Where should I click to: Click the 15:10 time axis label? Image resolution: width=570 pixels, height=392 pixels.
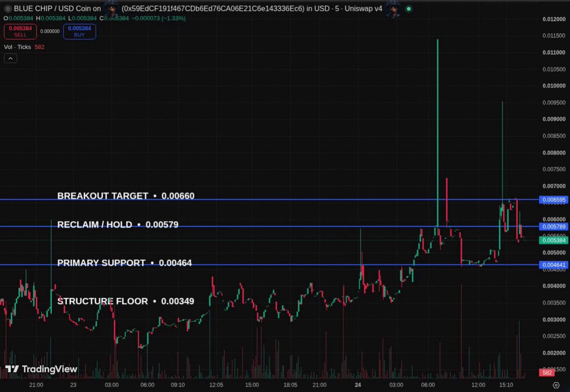(x=506, y=385)
